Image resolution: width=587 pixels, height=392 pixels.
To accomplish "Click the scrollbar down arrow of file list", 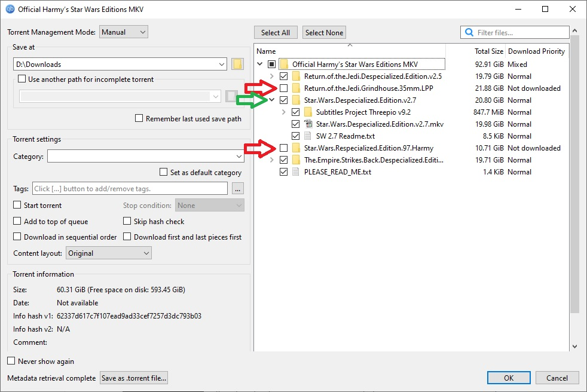I will coord(574,347).
